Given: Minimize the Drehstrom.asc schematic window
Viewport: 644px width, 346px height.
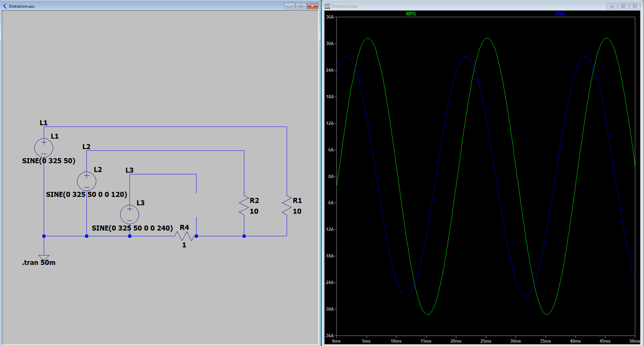Looking at the screenshot, I should (x=289, y=6).
